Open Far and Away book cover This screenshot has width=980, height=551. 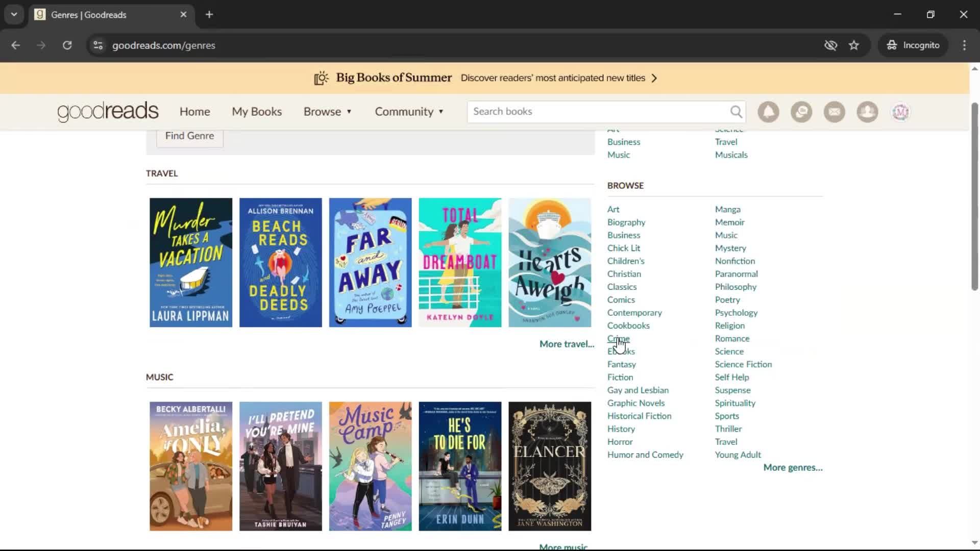370,263
